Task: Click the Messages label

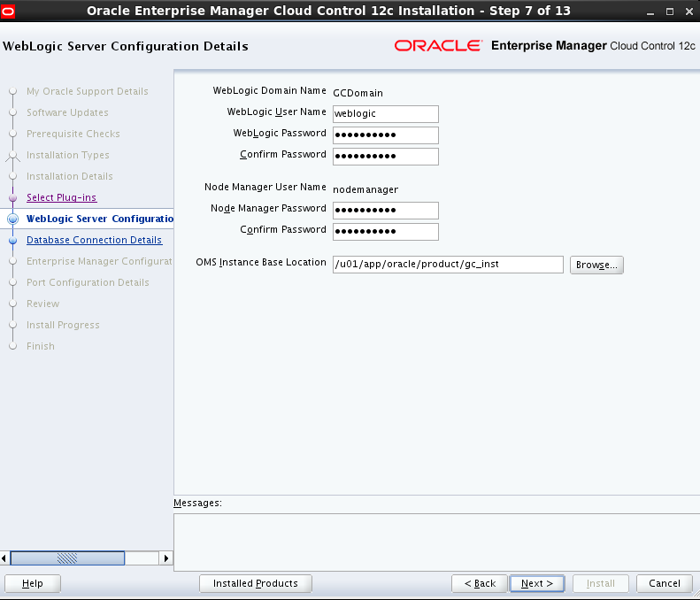Action: 197,504
